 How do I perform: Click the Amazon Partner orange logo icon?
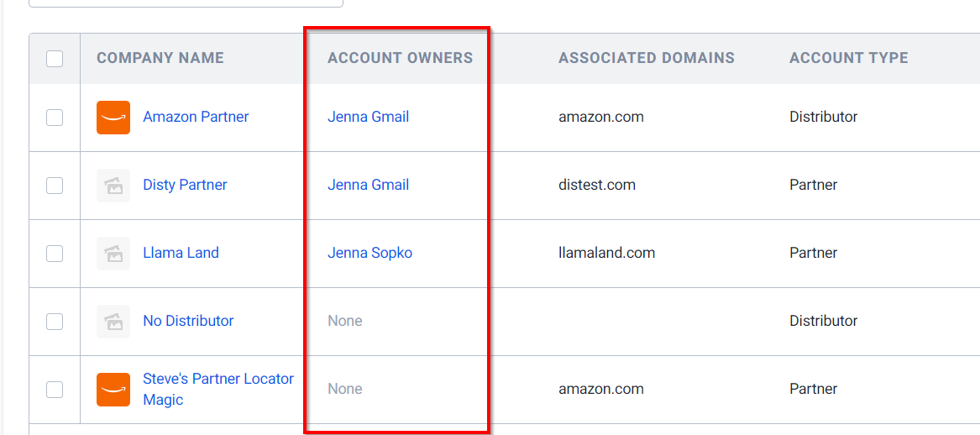[x=113, y=118]
